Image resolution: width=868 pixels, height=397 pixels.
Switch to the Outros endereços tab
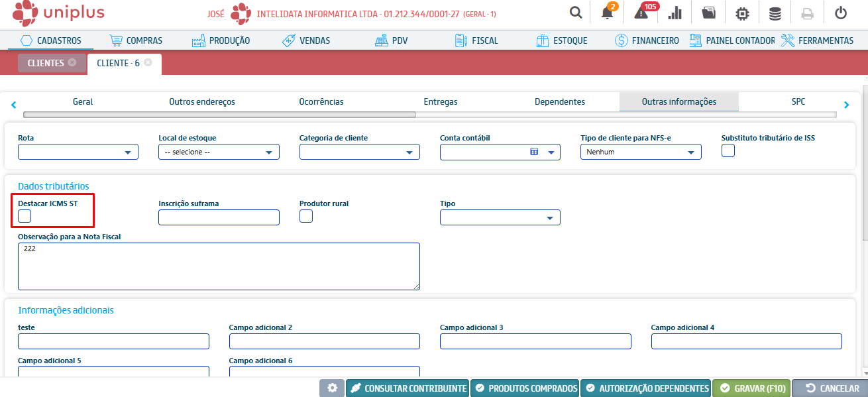click(x=202, y=102)
